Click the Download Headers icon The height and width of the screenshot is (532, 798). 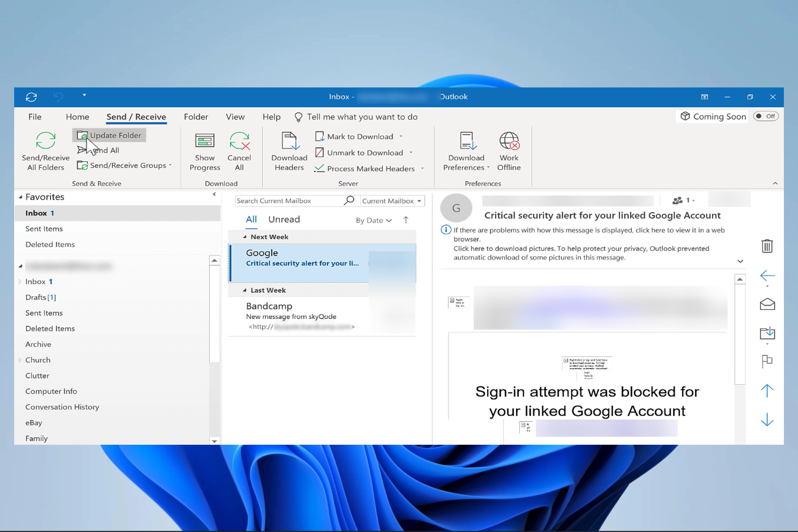pyautogui.click(x=290, y=141)
